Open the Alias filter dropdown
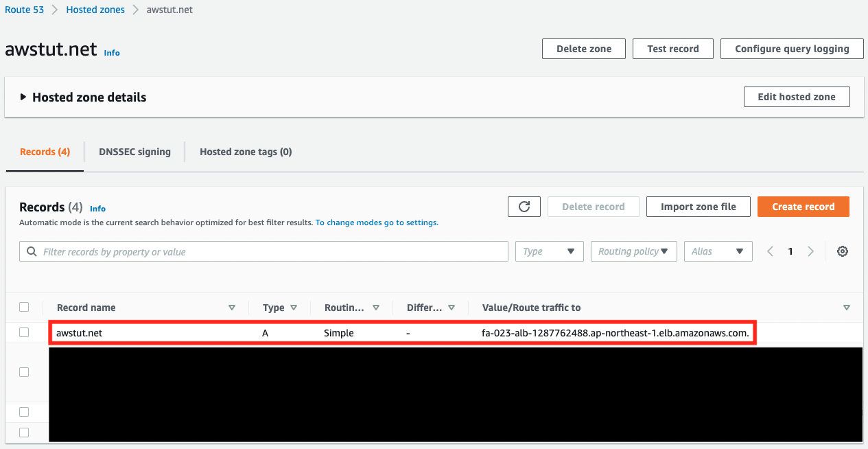 pos(718,251)
